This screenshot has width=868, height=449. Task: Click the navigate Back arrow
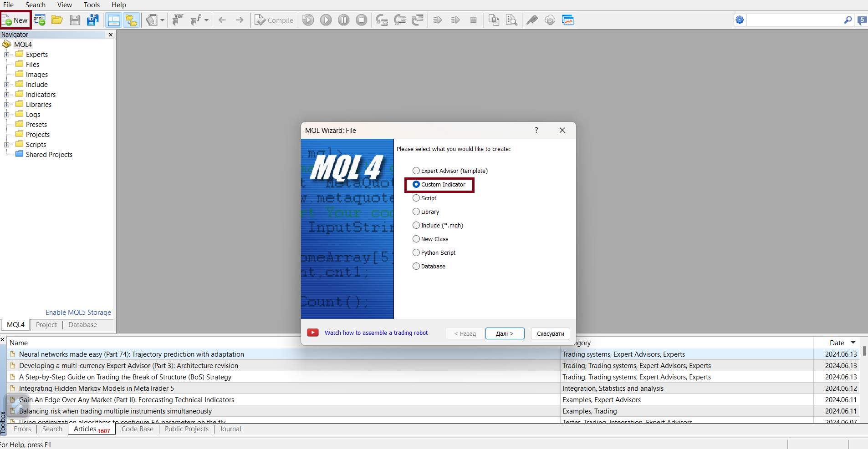tap(222, 20)
